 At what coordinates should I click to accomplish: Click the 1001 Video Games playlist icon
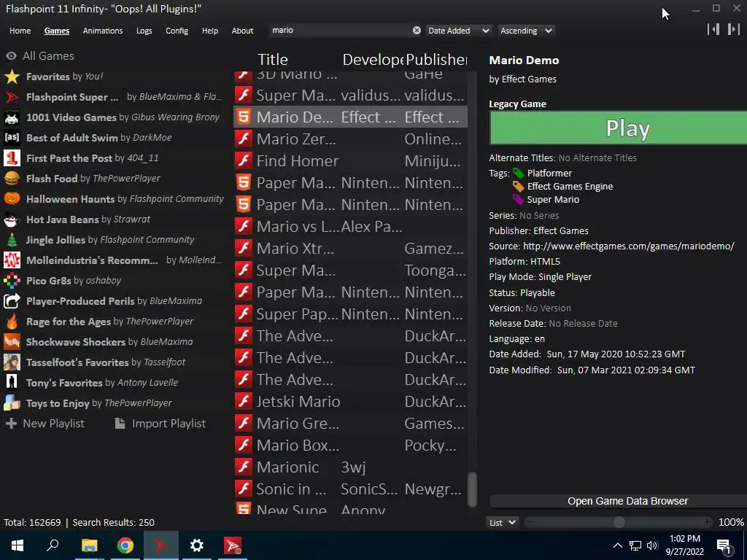pos(12,117)
